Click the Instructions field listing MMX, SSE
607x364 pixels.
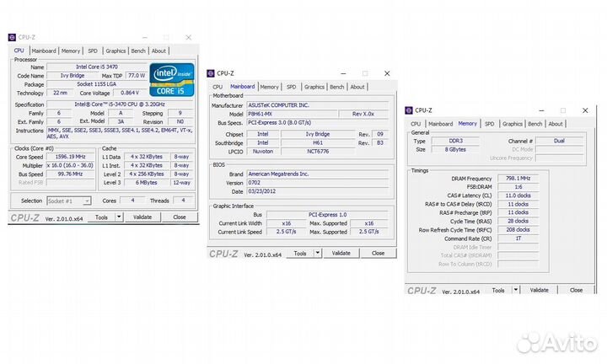120,133
